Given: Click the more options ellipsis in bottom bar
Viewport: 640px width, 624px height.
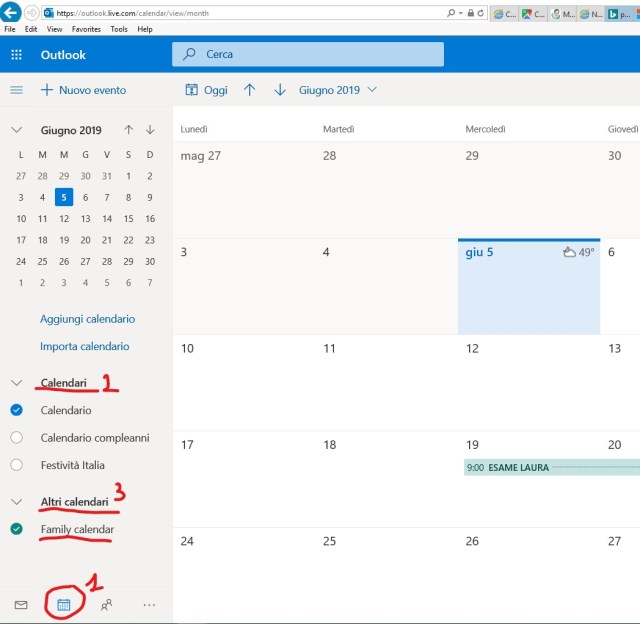Looking at the screenshot, I should click(149, 604).
